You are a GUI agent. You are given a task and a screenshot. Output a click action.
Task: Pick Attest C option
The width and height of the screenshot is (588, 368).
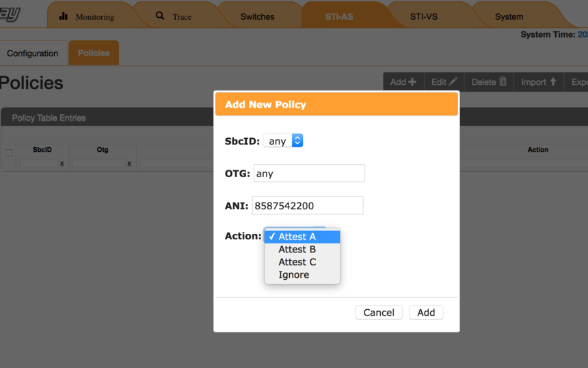(297, 262)
